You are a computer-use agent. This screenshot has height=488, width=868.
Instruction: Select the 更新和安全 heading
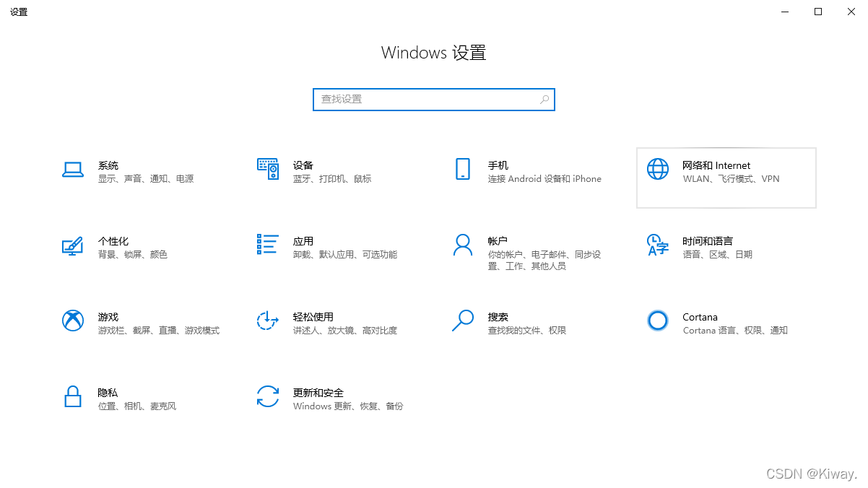[318, 393]
